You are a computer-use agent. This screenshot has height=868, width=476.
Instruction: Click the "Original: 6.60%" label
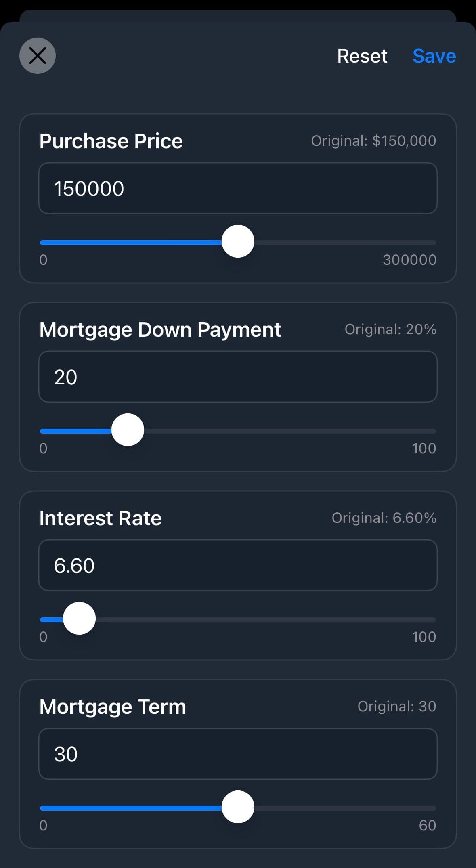(384, 518)
